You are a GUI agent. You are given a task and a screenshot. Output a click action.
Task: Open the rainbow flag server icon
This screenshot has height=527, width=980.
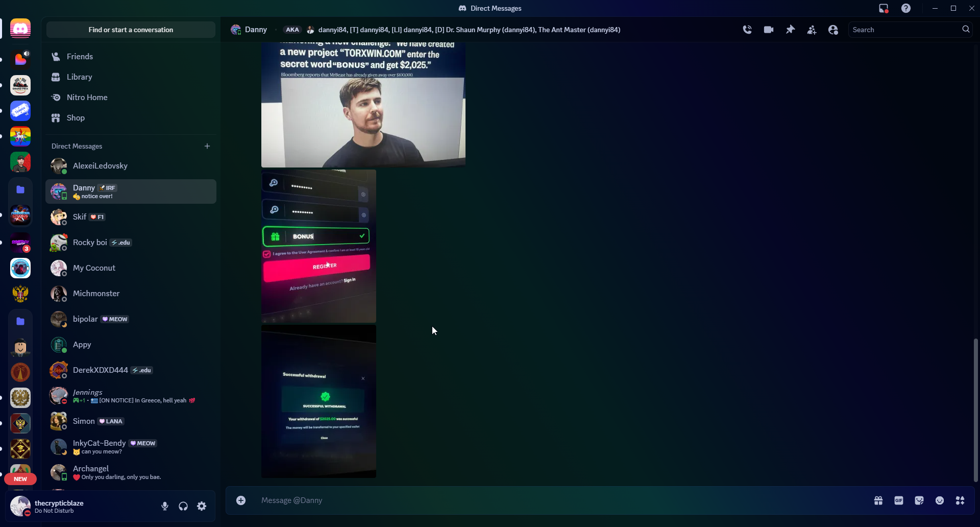pos(20,136)
